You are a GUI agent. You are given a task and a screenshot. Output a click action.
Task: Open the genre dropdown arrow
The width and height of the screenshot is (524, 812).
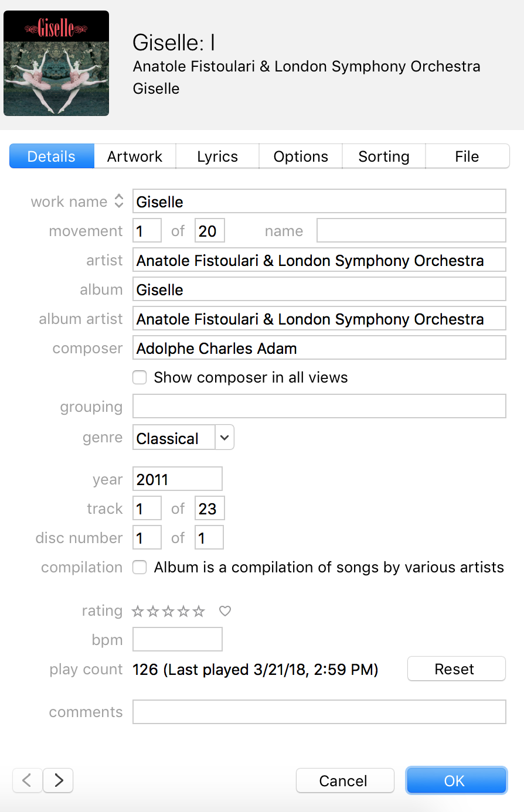tap(224, 438)
